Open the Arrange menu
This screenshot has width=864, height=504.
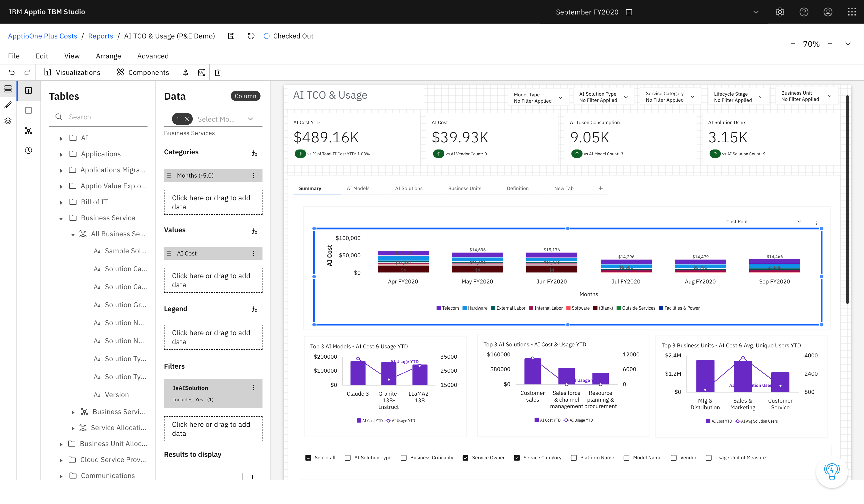pos(108,56)
